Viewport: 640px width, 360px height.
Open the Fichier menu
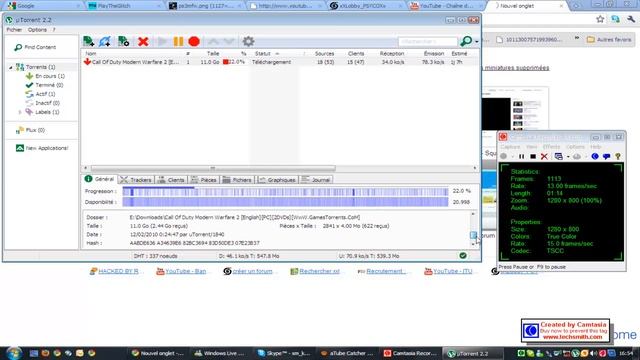pyautogui.click(x=14, y=30)
